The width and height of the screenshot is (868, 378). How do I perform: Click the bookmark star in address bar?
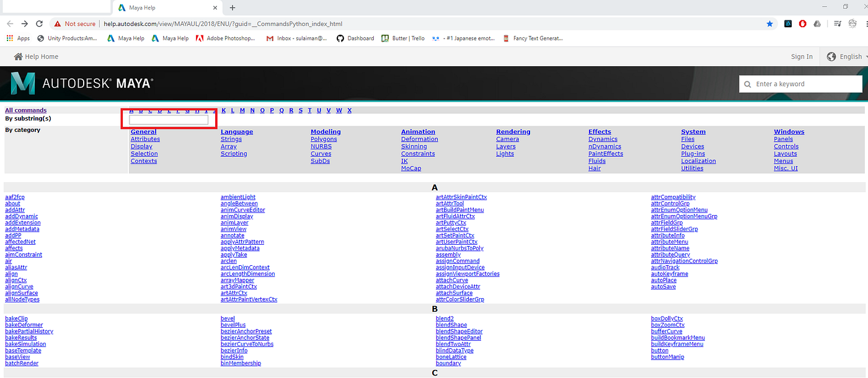tap(769, 24)
